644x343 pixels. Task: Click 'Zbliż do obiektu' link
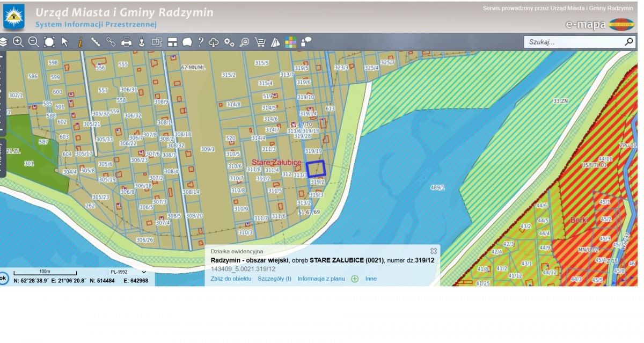(x=231, y=279)
